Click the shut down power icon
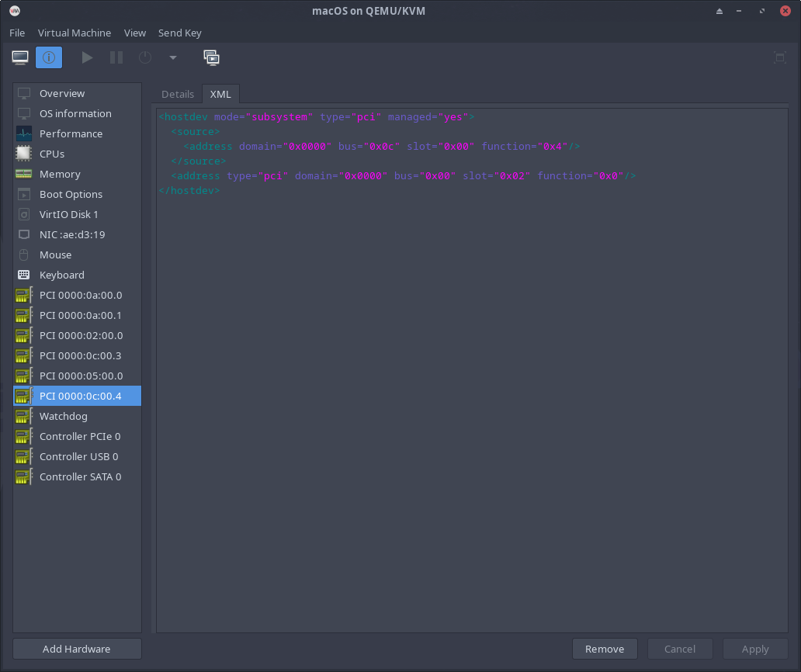 (145, 57)
